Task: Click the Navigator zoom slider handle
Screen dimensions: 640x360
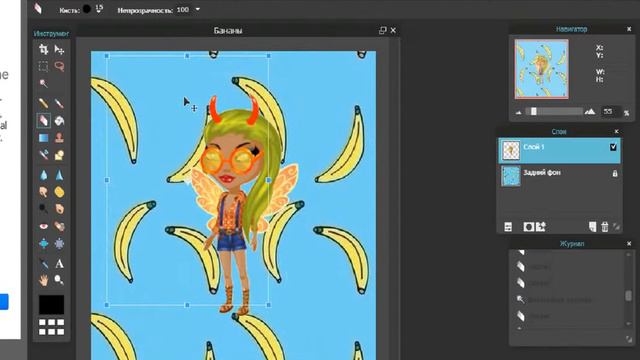Action: (533, 111)
